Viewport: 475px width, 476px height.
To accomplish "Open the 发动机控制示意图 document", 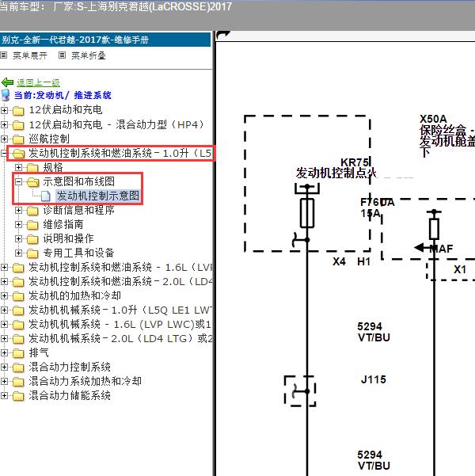I will click(x=98, y=196).
